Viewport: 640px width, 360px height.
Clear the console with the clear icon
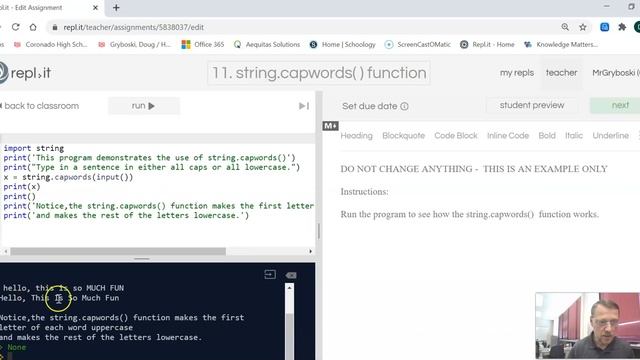coord(291,275)
